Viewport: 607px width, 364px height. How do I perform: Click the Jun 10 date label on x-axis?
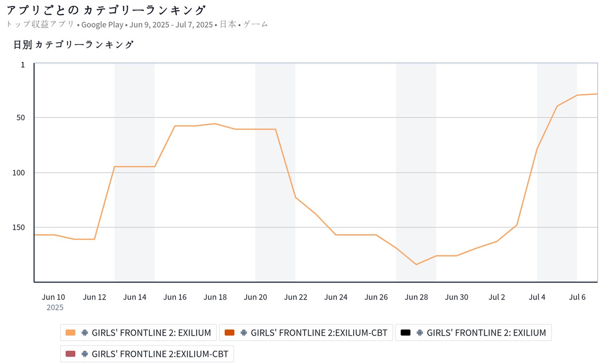click(54, 297)
